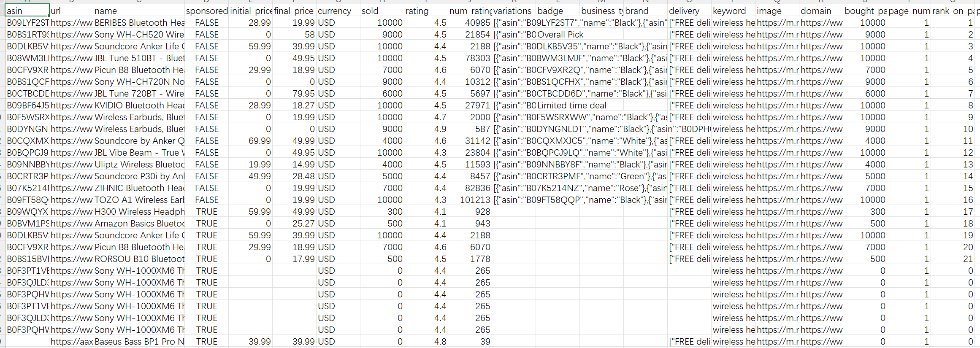
Task: Select the rating cell 4.9
Action: pos(426,129)
